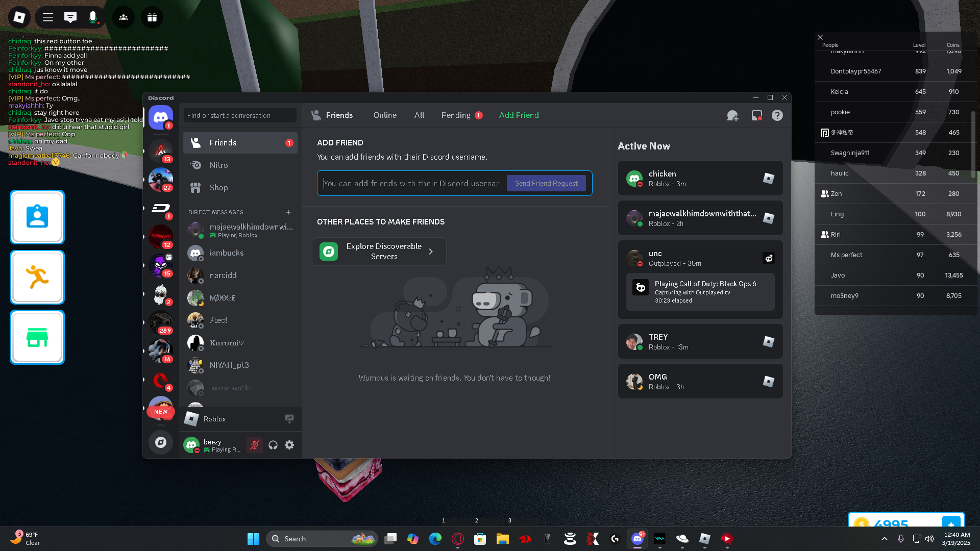This screenshot has width=980, height=551.
Task: Open the Microsoft Store taskbar icon
Action: [480, 539]
